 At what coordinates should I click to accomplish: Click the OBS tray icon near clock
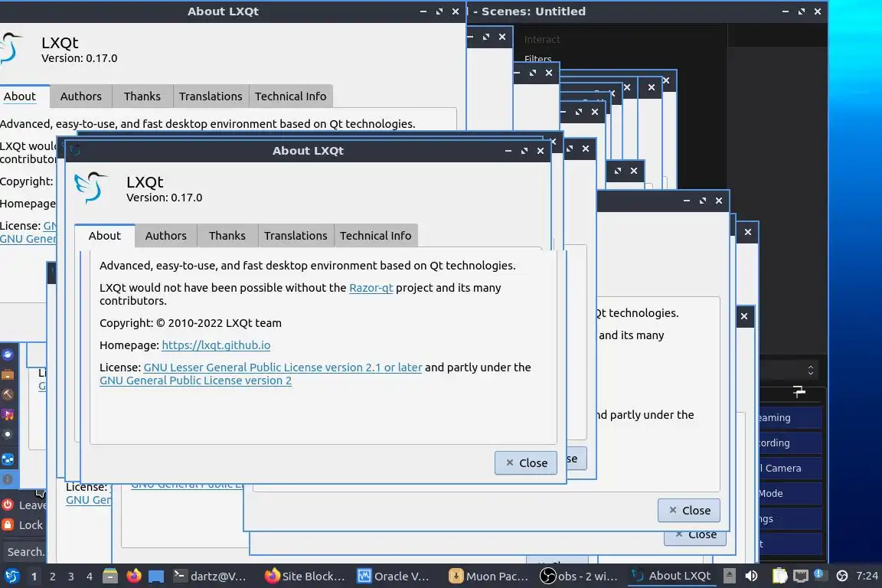(x=842, y=576)
